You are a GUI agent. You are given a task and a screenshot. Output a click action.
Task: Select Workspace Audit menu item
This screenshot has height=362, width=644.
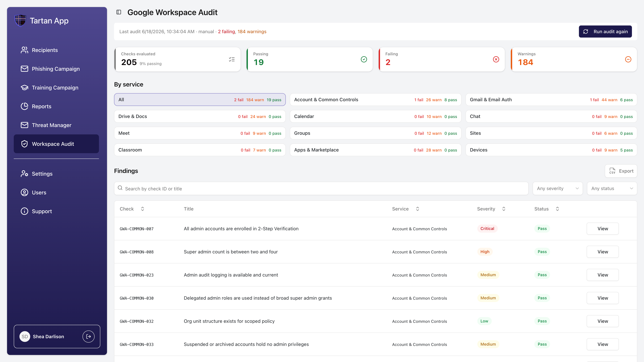click(56, 144)
